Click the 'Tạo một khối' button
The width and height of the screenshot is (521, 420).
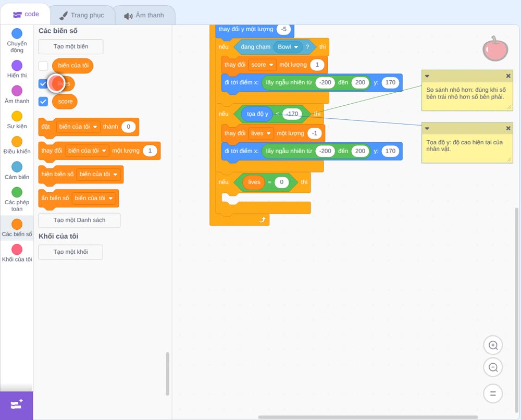[71, 252]
